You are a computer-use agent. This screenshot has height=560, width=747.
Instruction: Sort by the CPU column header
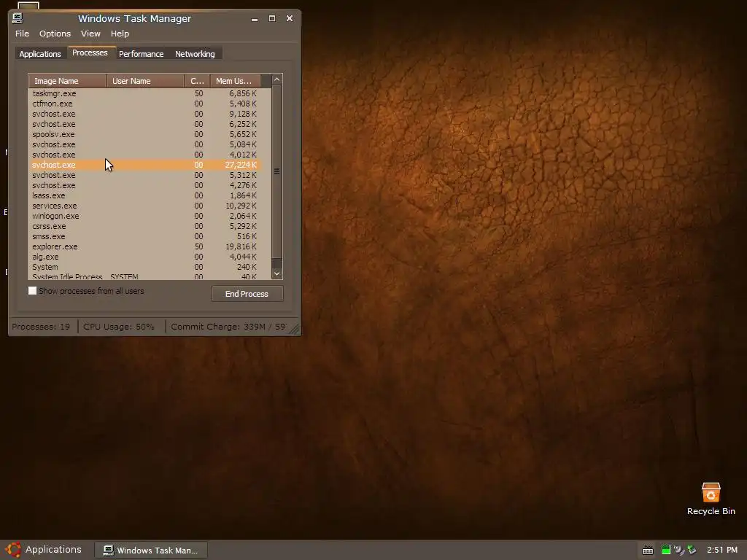(197, 81)
